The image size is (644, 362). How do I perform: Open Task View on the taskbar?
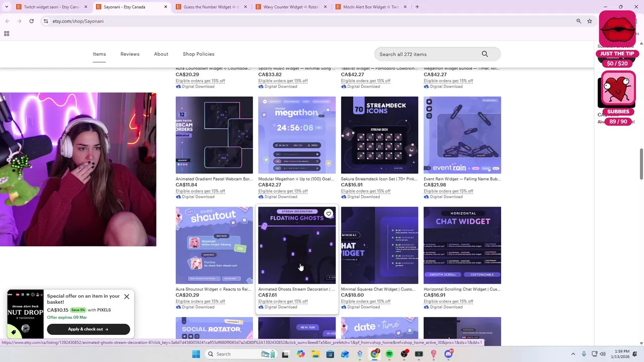coord(285,354)
